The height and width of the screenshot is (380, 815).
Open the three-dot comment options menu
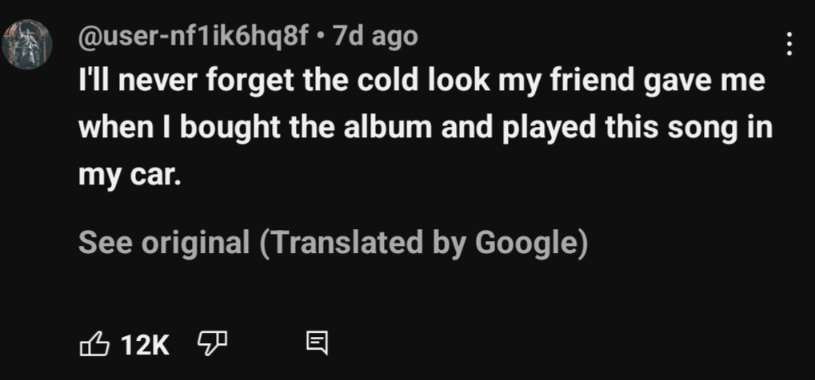tap(789, 44)
